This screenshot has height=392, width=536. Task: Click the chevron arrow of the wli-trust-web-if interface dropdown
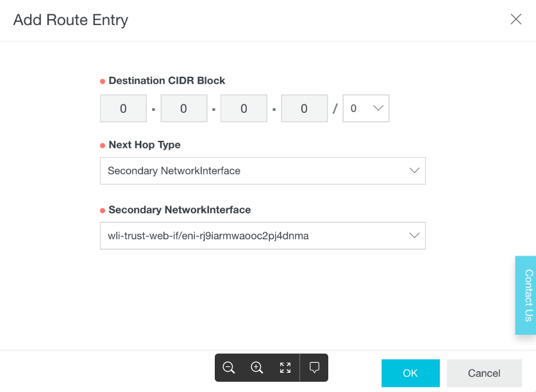414,236
